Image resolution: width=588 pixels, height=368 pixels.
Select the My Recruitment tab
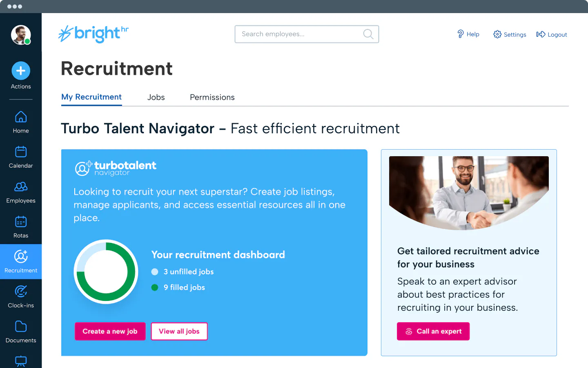91,97
